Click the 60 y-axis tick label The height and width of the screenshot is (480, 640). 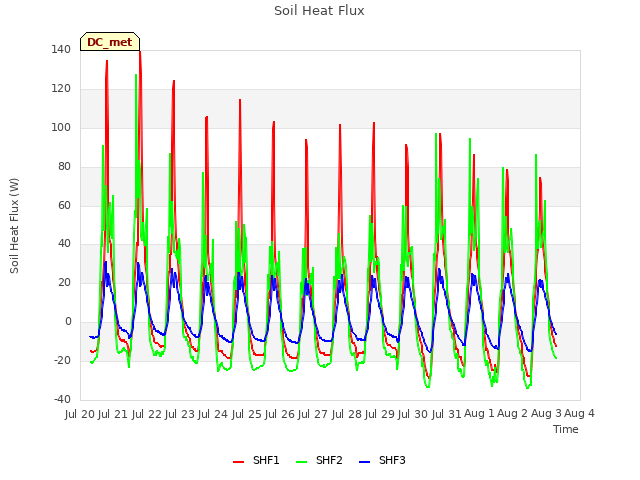click(x=64, y=205)
